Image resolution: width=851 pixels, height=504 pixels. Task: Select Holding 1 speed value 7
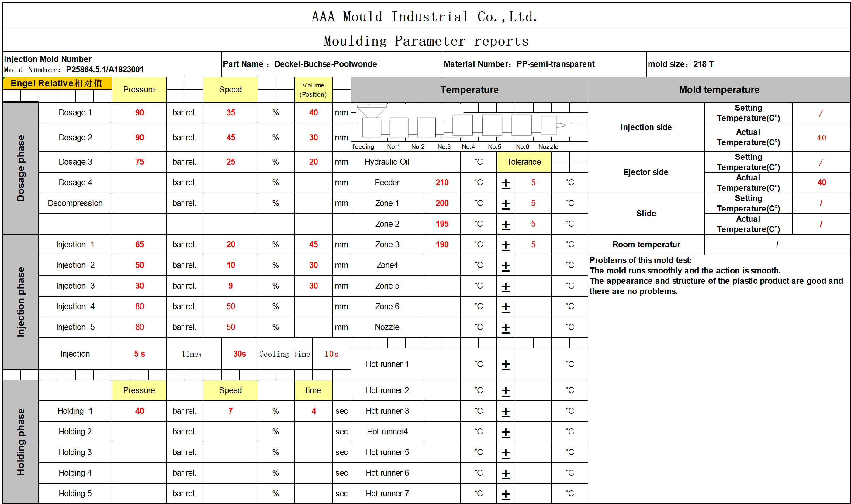(x=230, y=411)
